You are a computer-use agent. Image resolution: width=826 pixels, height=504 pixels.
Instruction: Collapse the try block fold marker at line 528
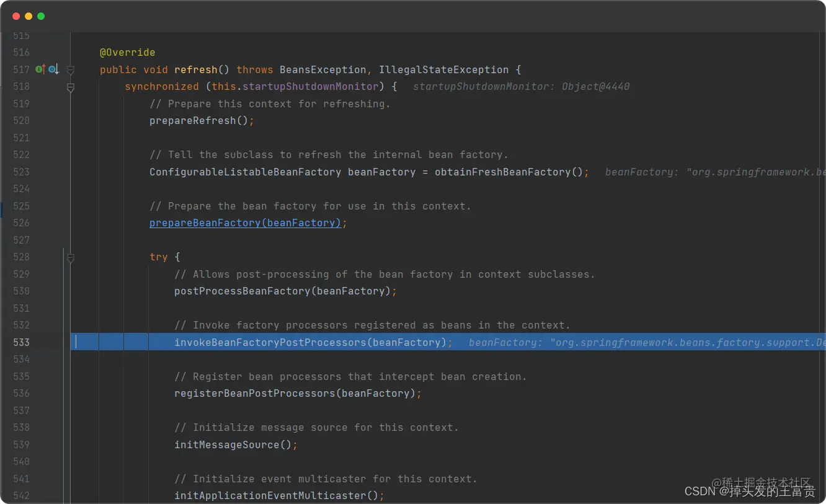71,257
